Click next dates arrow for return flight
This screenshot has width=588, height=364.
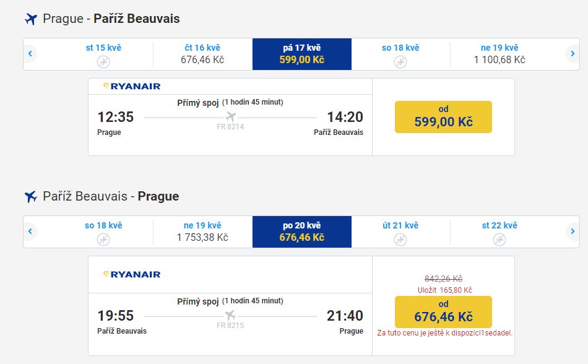coord(573,232)
